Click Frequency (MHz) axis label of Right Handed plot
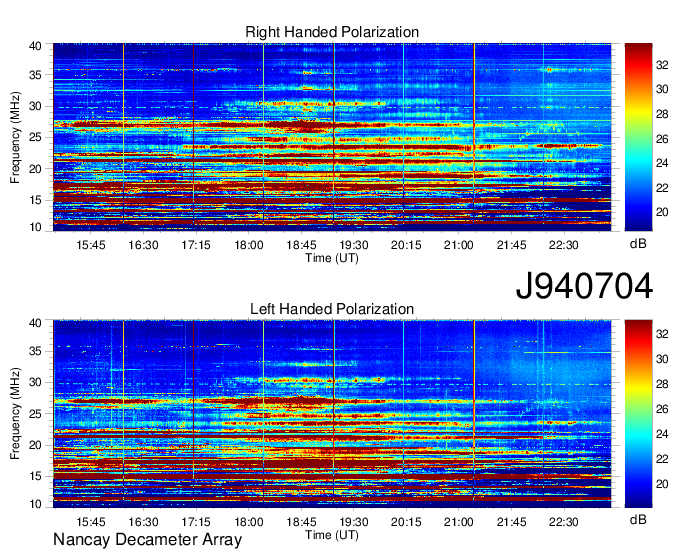Image resolution: width=680 pixels, height=552 pixels. [x=15, y=137]
